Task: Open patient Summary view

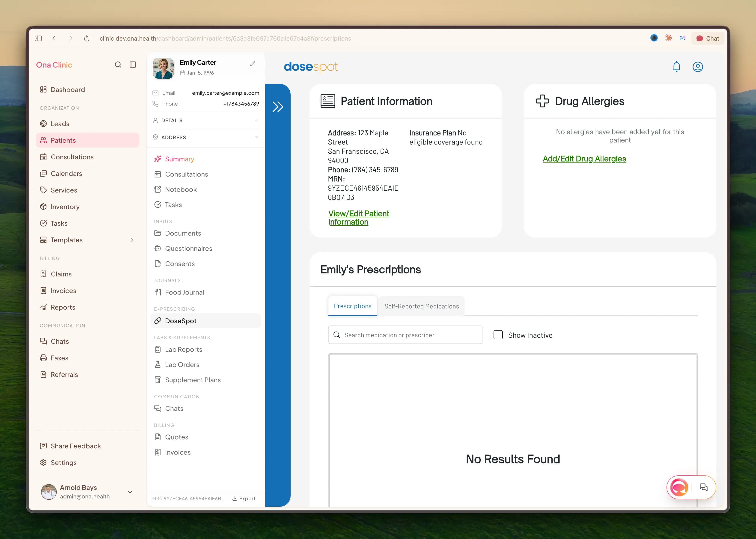Action: click(205, 159)
